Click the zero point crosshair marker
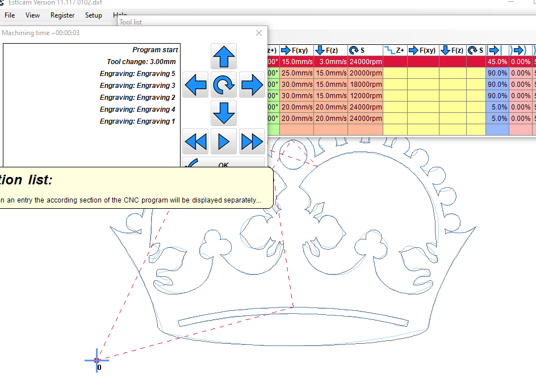Viewport: 536px width, 392px height. [97, 360]
